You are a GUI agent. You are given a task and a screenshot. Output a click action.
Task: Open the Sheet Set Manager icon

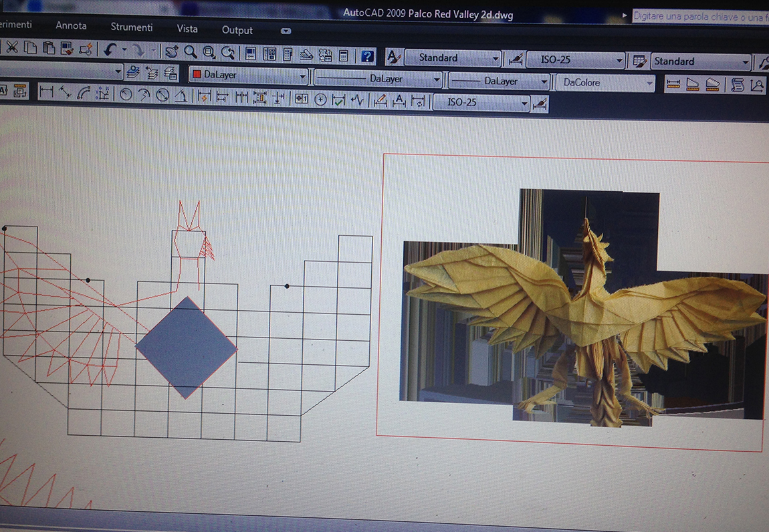point(306,54)
